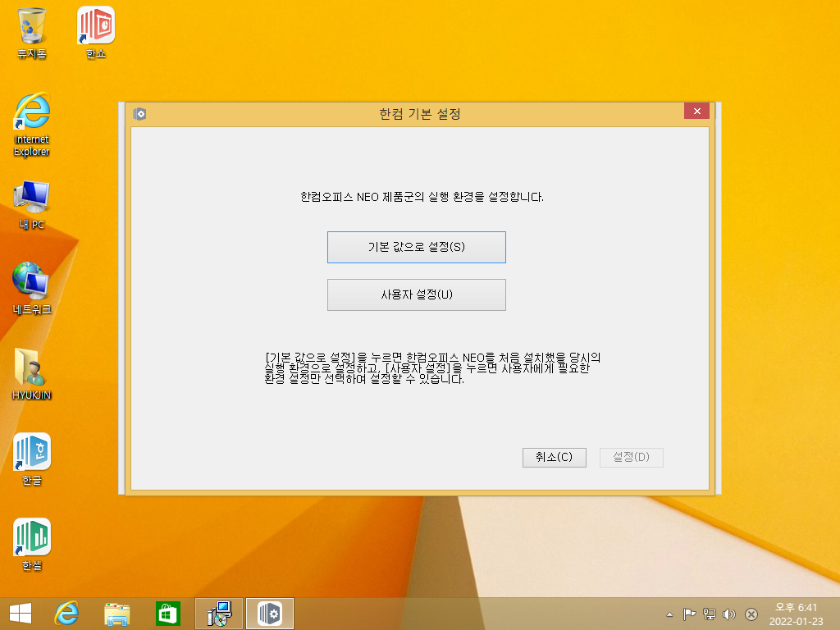Select the 한컴 기본 설정 taskbar icon
The height and width of the screenshot is (630, 840).
270,614
